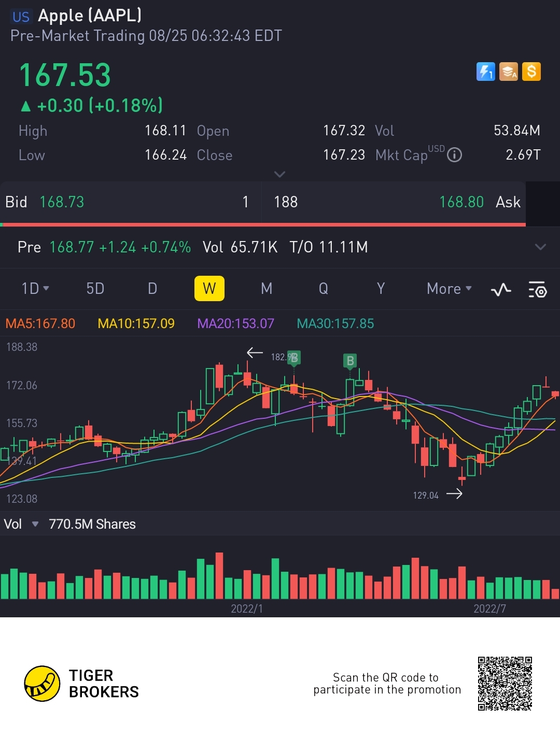Tap the Vol 53.84M value
Image resolution: width=560 pixels, height=750 pixels.
[x=517, y=131]
